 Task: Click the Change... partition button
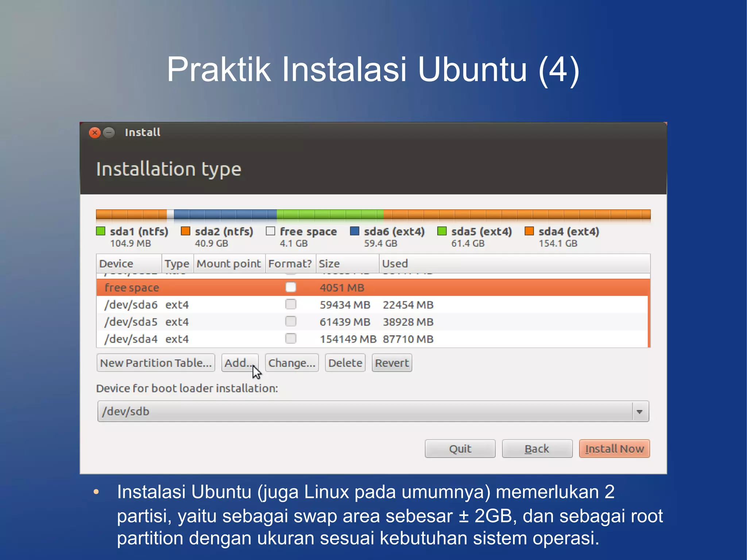[292, 363]
